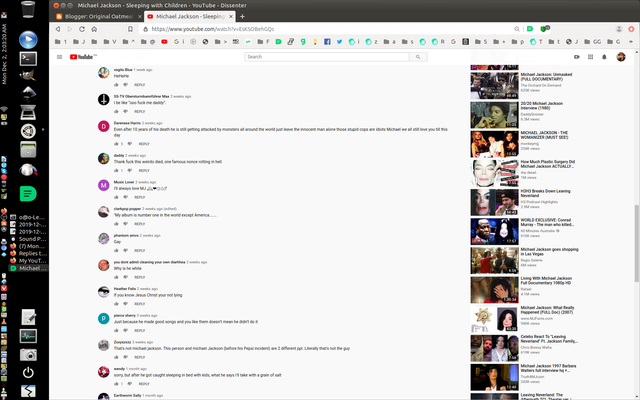The width and height of the screenshot is (640, 400).
Task: Open the bookmark folder labeled J near the left
Action: tap(79, 42)
